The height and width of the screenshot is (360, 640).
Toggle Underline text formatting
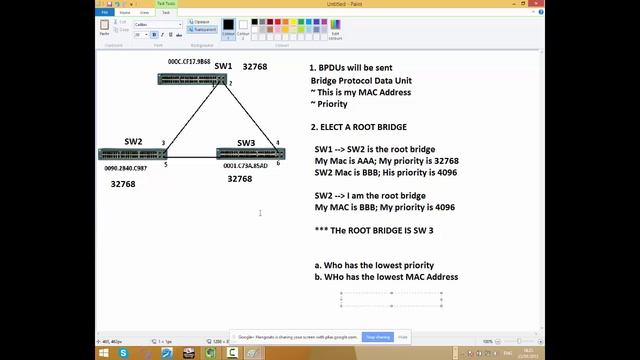pos(171,35)
